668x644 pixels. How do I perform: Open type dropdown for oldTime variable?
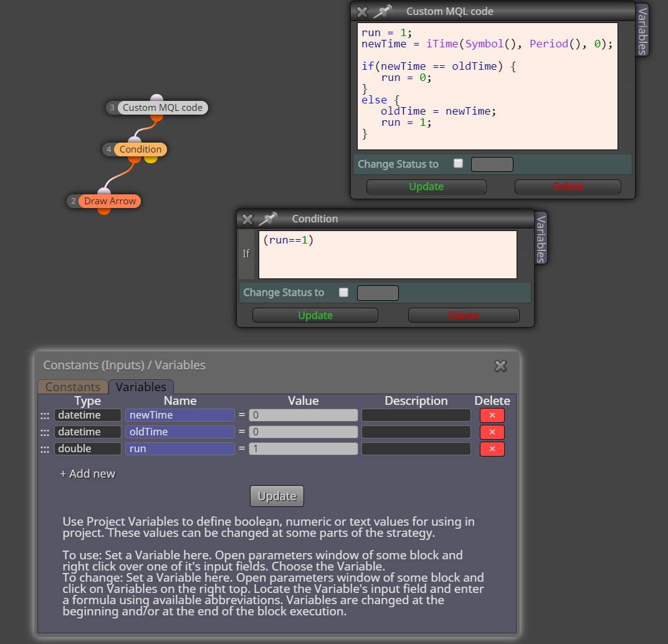pos(88,432)
